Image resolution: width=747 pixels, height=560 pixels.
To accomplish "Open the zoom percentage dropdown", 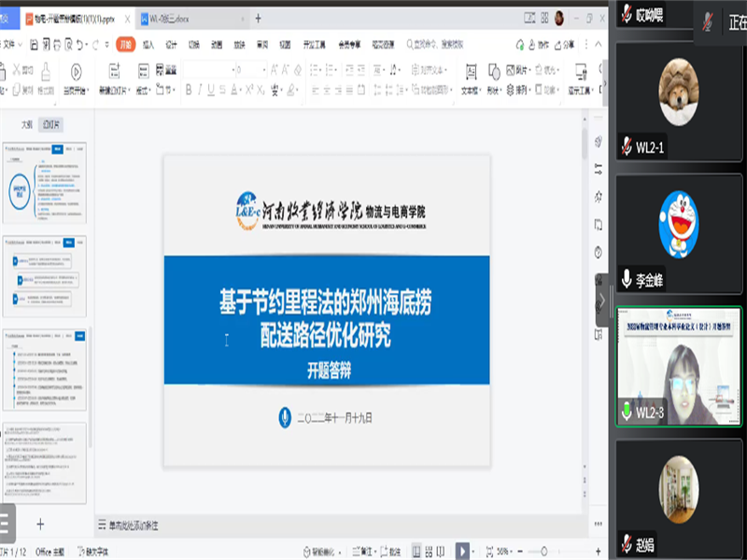I will [x=503, y=552].
